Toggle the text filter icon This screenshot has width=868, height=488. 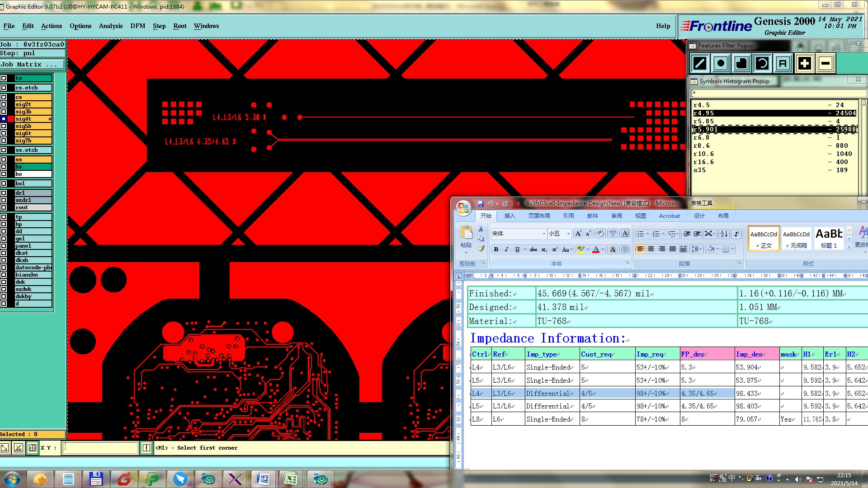(x=783, y=63)
